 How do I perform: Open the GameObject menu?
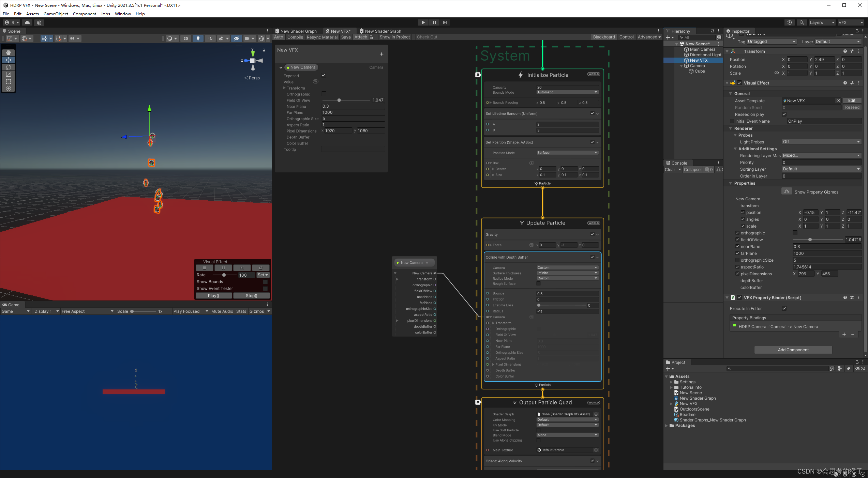pyautogui.click(x=56, y=14)
